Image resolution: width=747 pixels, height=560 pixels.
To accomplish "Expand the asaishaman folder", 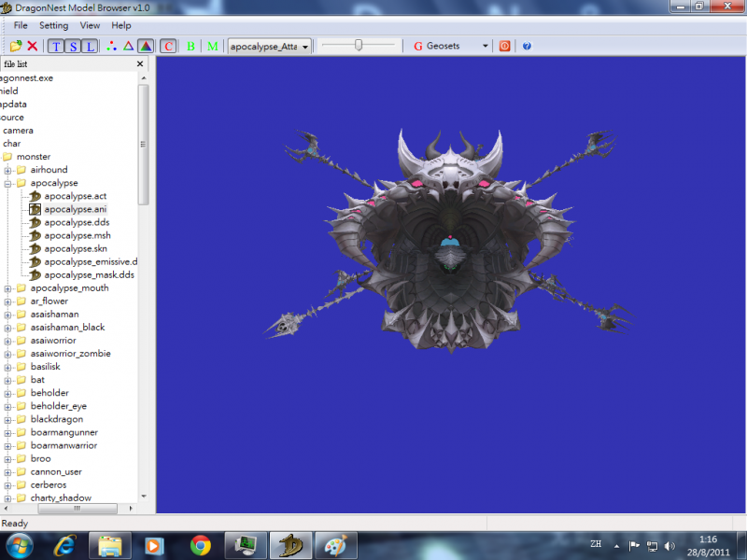I will pyautogui.click(x=7, y=315).
